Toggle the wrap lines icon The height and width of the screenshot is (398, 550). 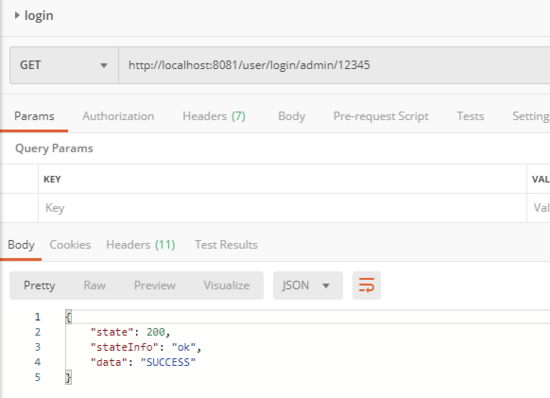click(x=367, y=285)
